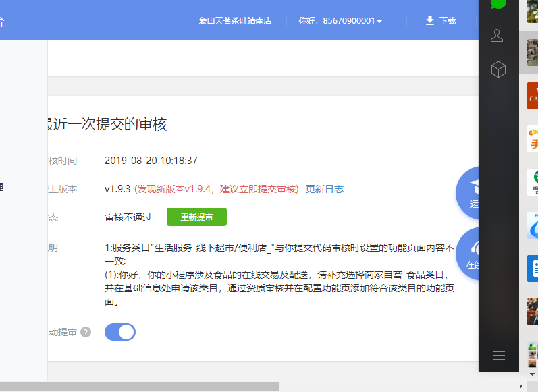Click the horizontal scrollbar right arrow

tap(520, 386)
